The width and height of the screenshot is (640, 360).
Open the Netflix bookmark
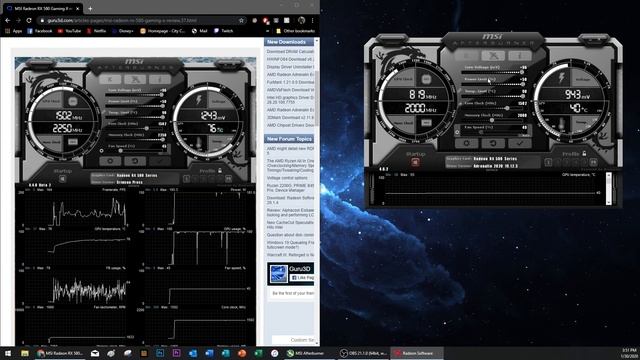click(96, 31)
